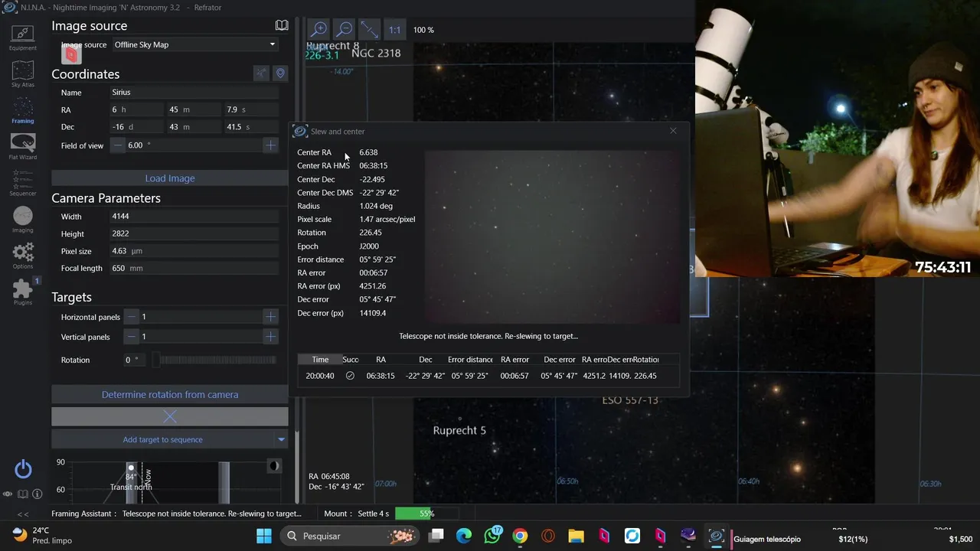Open the Image source dropdown
The image size is (980, 551).
pyautogui.click(x=194, y=44)
